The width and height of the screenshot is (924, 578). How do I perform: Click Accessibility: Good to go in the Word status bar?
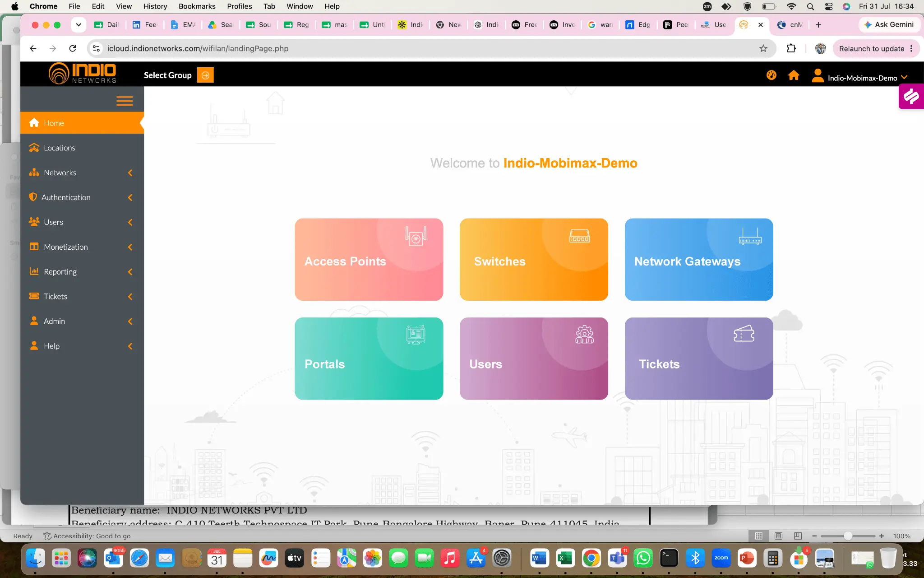point(87,536)
